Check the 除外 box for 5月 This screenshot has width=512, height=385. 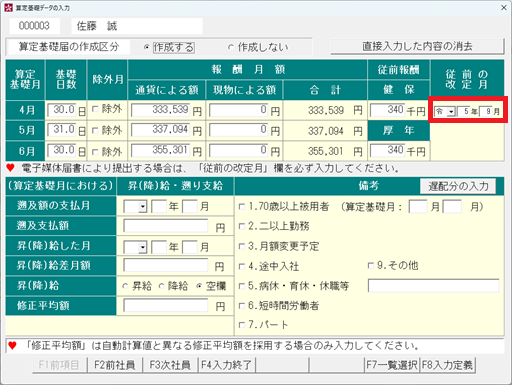pyautogui.click(x=95, y=130)
